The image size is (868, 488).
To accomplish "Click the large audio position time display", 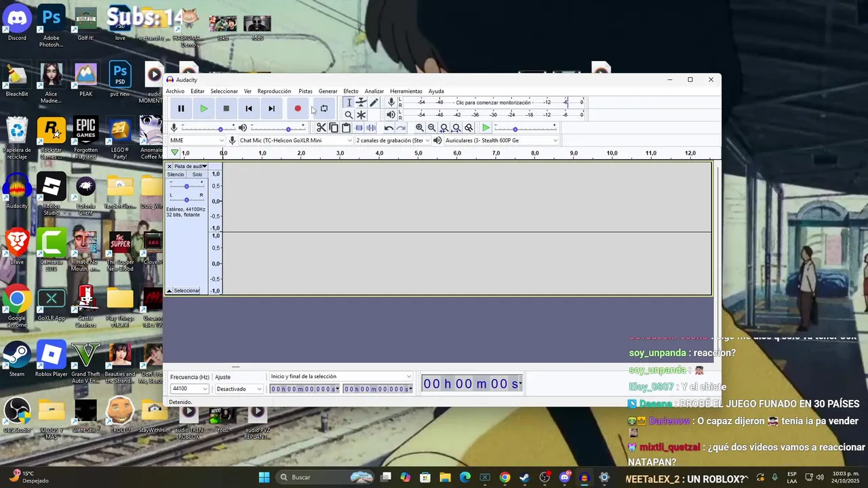I will 472,384.
